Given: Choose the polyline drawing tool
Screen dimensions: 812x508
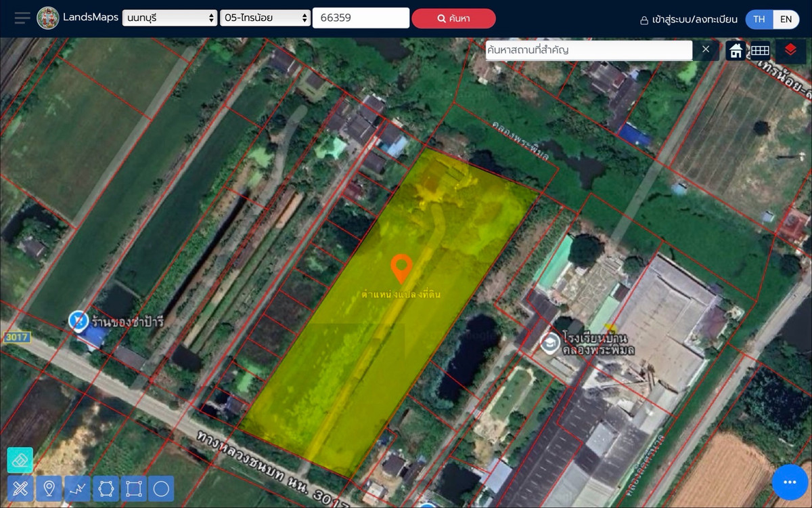Looking at the screenshot, I should (x=77, y=488).
